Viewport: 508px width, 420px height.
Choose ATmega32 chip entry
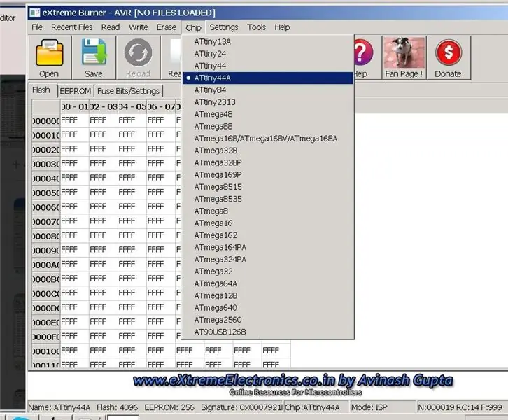(x=268, y=272)
